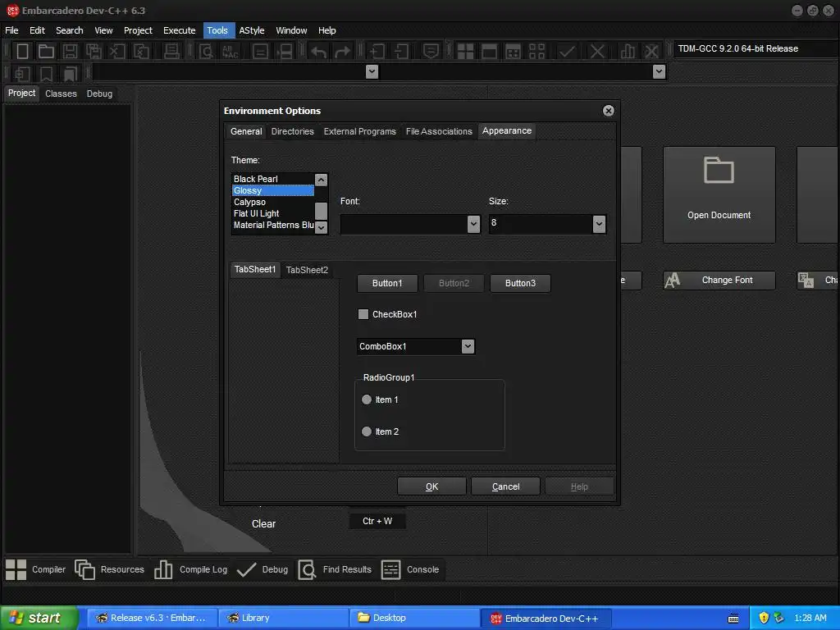Click the Replace (AB→AC) toolbar icon
This screenshot has height=630, width=840.
pos(230,52)
